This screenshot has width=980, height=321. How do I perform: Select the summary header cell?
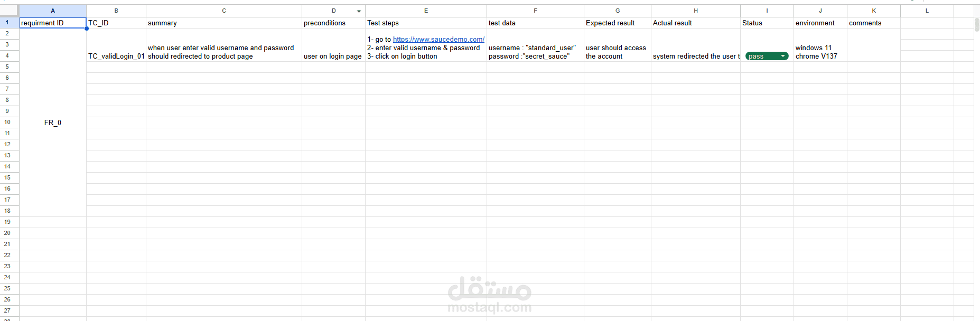tap(224, 23)
